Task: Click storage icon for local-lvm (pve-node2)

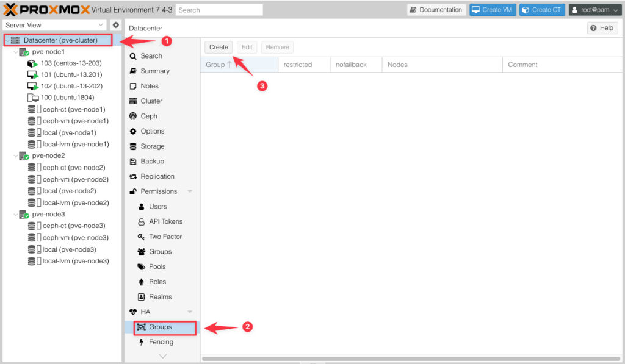Action: (x=34, y=202)
